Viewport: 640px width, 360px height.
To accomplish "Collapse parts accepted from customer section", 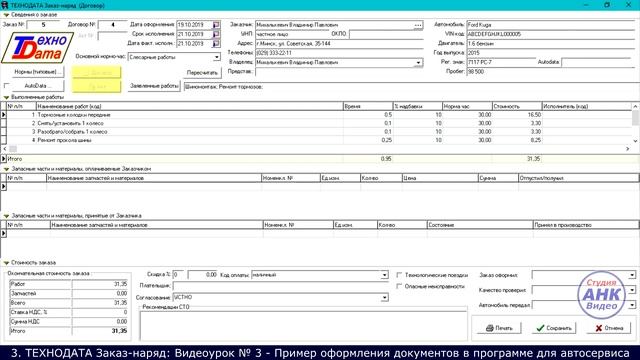I will 6,216.
